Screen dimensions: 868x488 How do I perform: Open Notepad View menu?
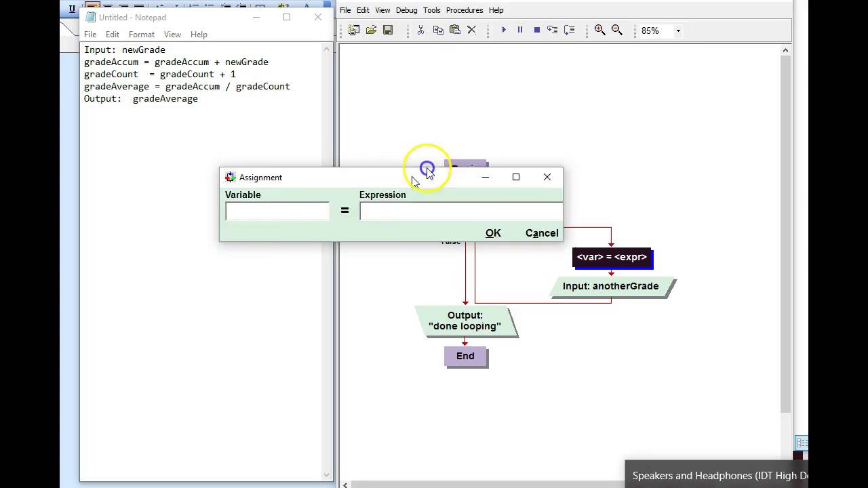172,35
